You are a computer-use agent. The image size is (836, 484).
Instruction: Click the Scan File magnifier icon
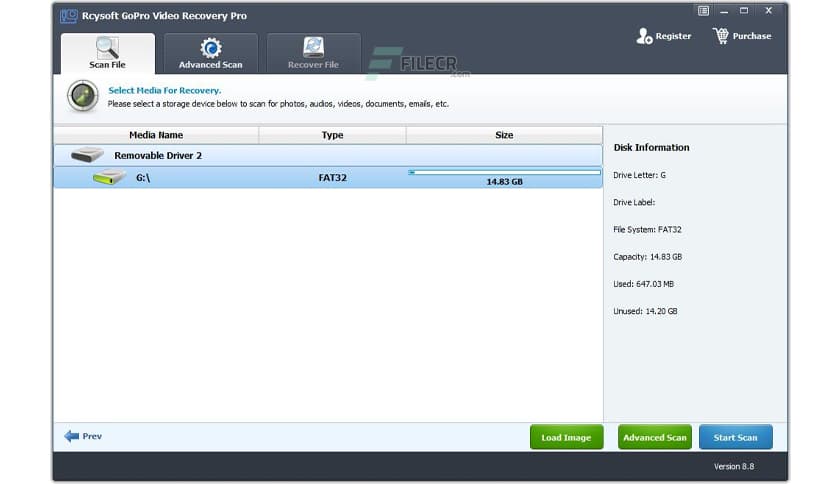(107, 47)
